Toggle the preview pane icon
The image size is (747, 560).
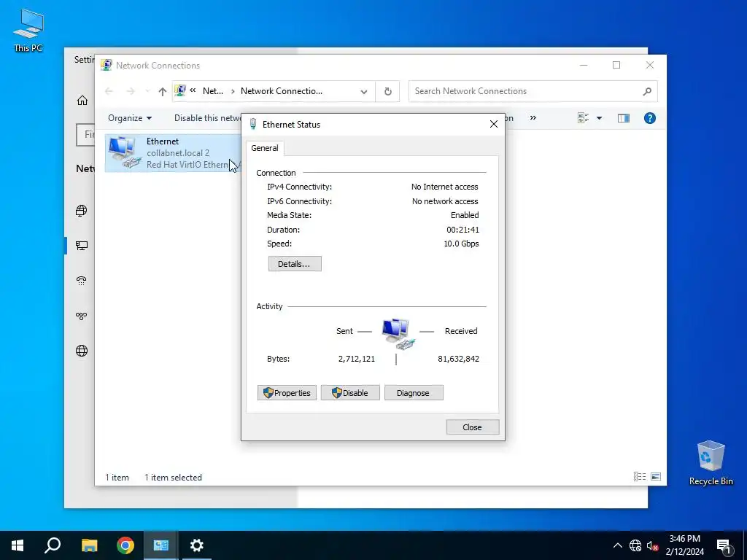pyautogui.click(x=624, y=118)
